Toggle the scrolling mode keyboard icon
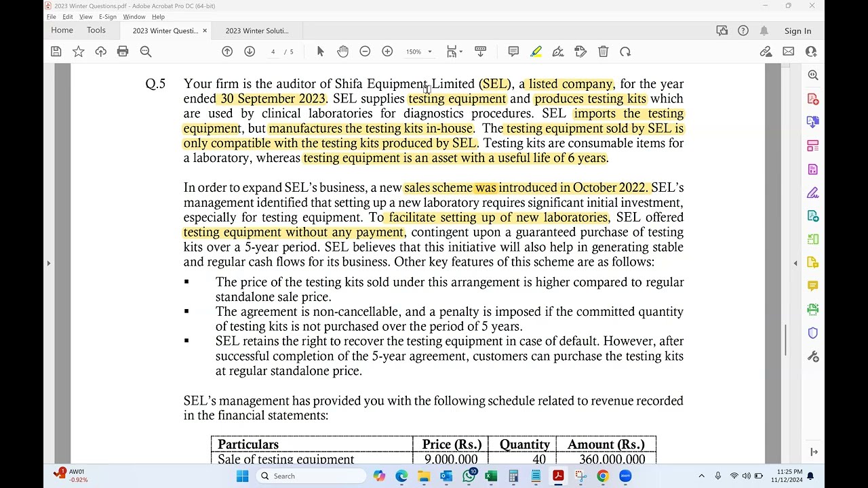868x488 pixels. 480,52
